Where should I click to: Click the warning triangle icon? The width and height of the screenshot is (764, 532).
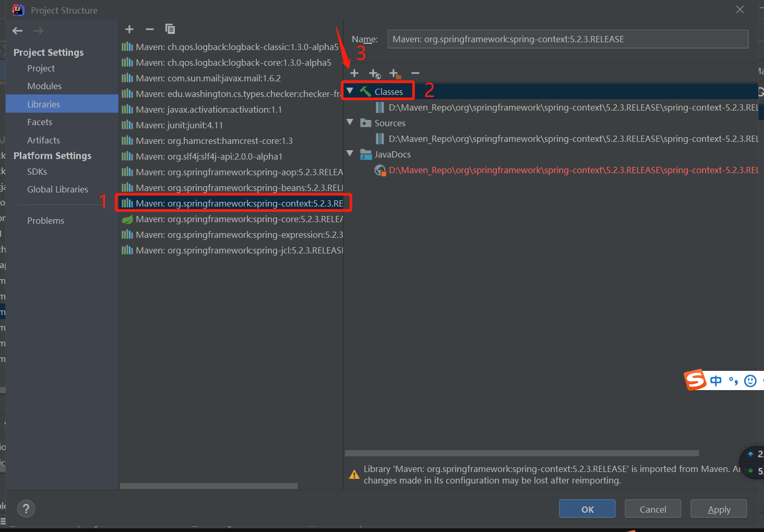point(354,474)
